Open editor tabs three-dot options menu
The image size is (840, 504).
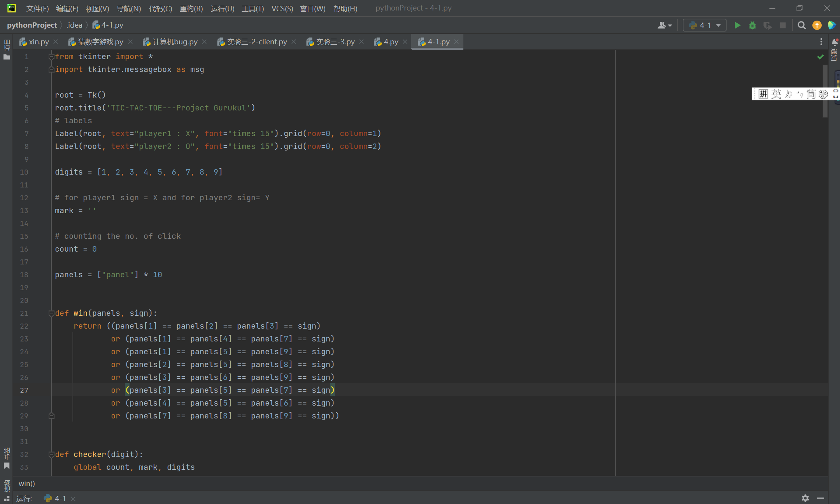[821, 42]
